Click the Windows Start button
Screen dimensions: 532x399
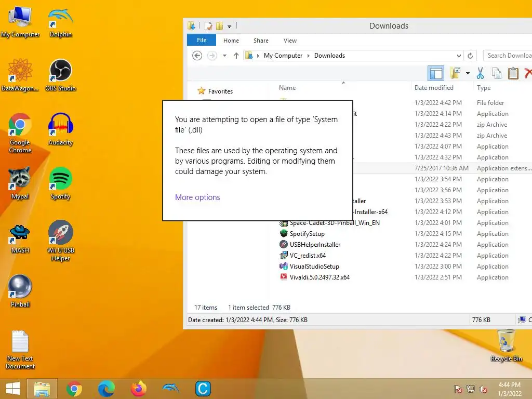pyautogui.click(x=13, y=389)
